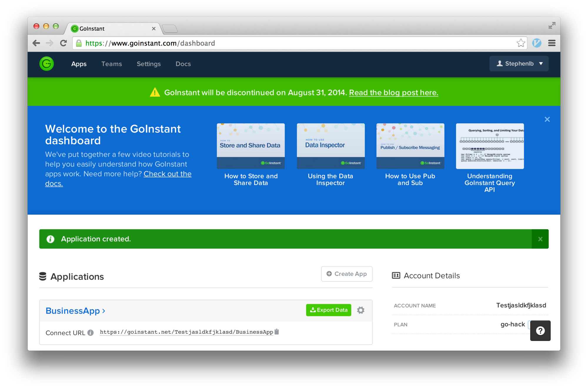Click the PLAN label
Screen dimensions: 588x389
pos(401,325)
